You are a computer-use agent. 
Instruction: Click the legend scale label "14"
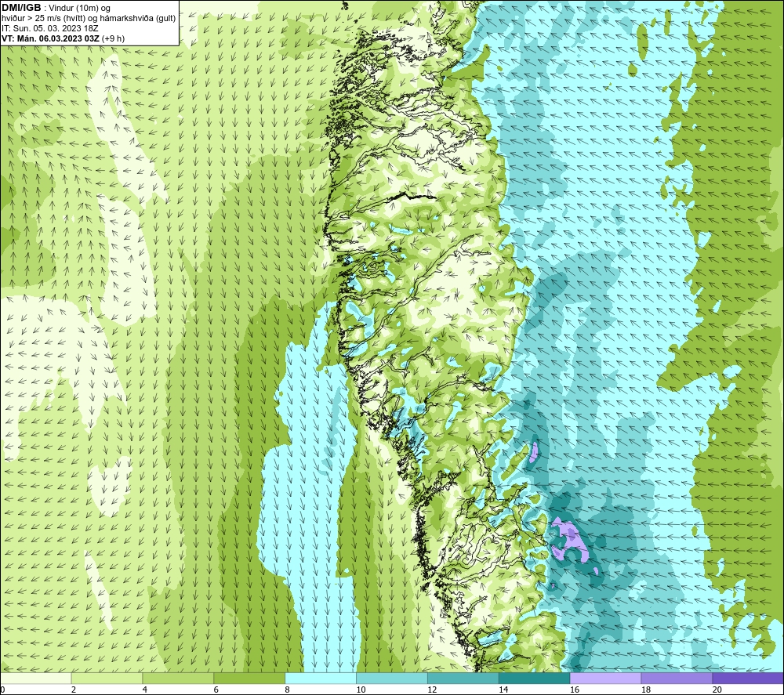[503, 690]
